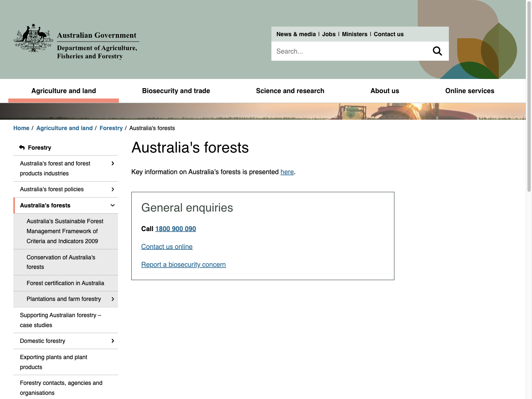The width and height of the screenshot is (532, 399).
Task: Open Domestic forestry sidebar item
Action: coord(42,341)
